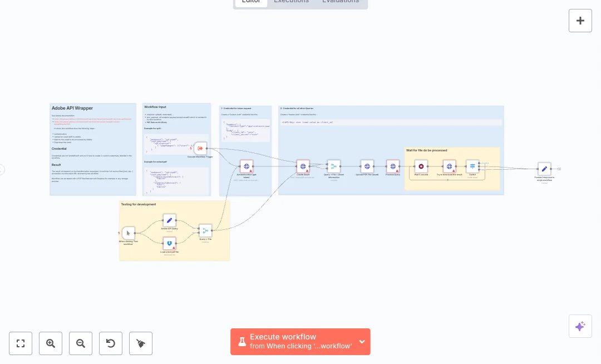The height and width of the screenshot is (364, 601).
Task: Zoom out of the workflow canvas
Action: click(81, 343)
